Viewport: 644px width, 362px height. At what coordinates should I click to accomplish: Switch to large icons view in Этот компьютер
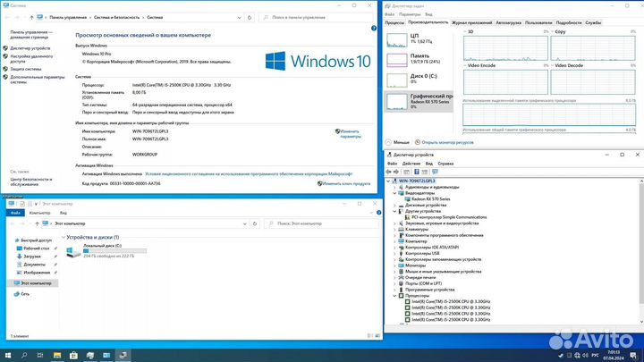(x=377, y=336)
